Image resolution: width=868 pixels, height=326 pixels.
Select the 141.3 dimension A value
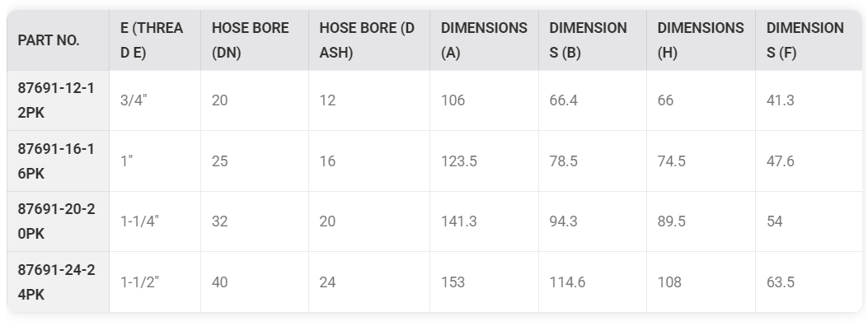pos(459,221)
